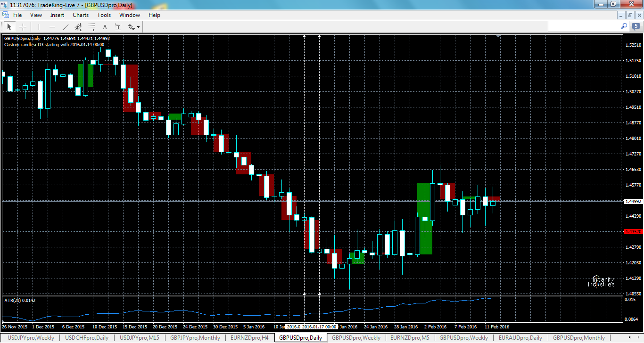Switch to the EURNZDpro,H4 chart tab
Screen dimensions: 644x343
[249, 338]
